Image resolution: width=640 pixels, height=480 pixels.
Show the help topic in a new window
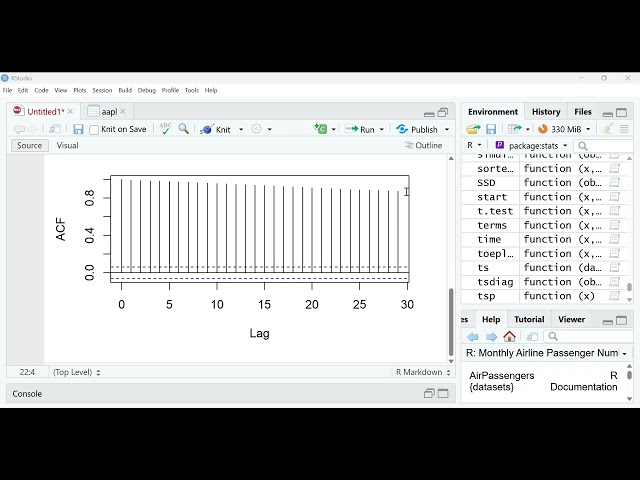(x=532, y=337)
